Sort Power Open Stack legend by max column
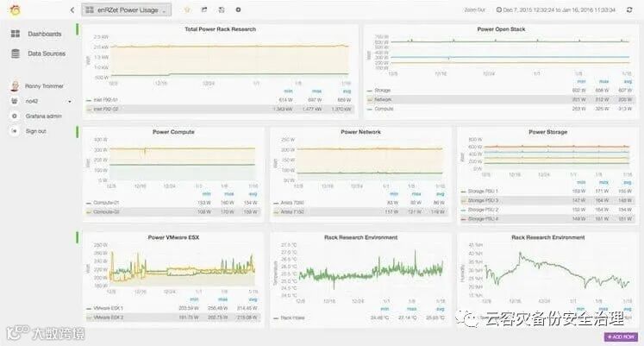 coord(603,82)
